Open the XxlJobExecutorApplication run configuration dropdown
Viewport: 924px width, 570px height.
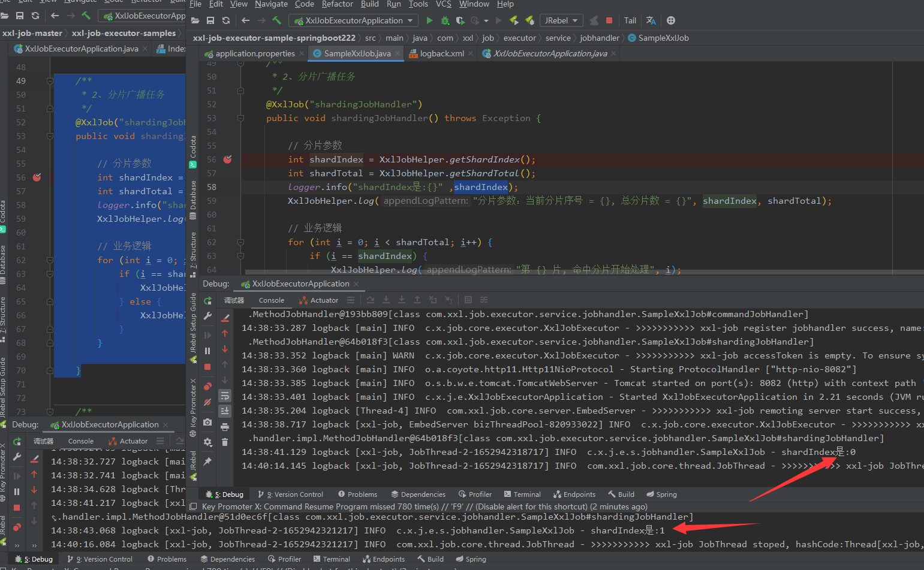[354, 20]
